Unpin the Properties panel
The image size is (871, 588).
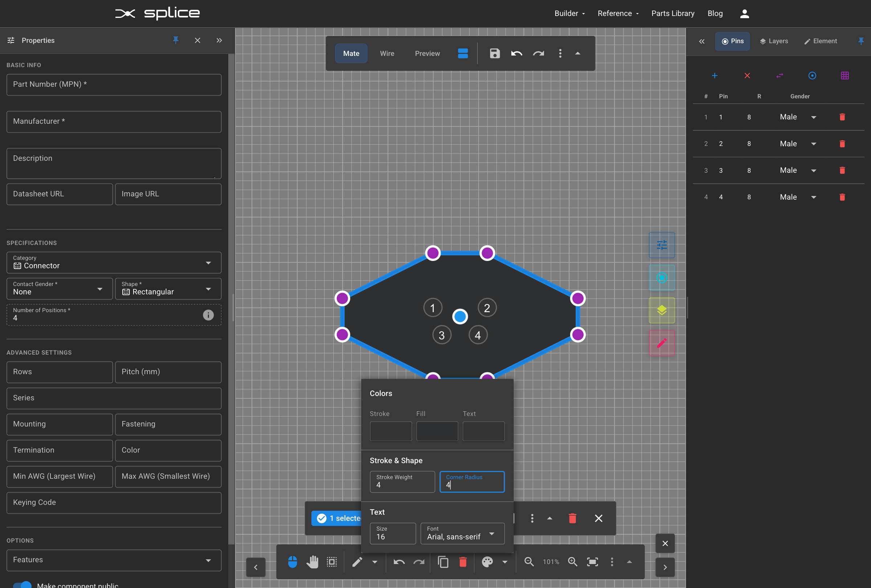(x=176, y=41)
